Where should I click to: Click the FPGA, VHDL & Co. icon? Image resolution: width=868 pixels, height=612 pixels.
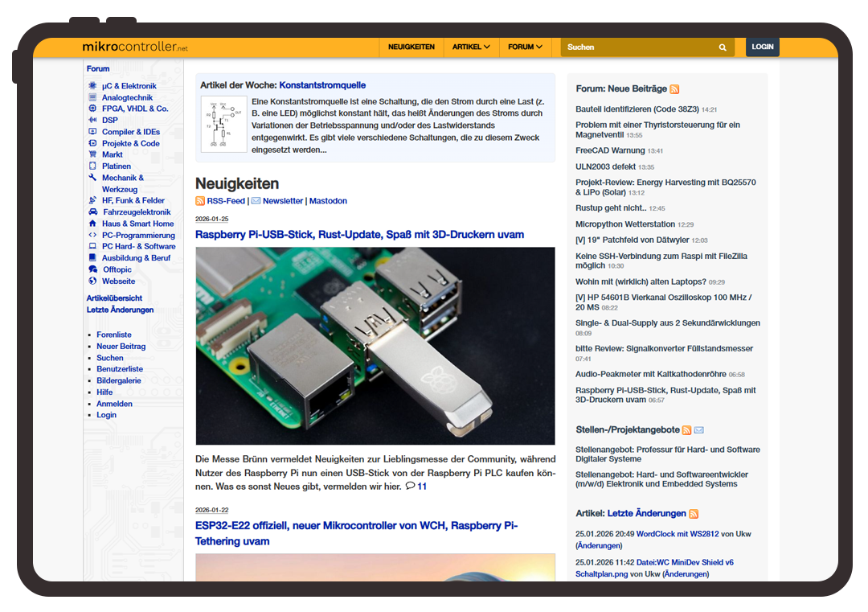92,109
